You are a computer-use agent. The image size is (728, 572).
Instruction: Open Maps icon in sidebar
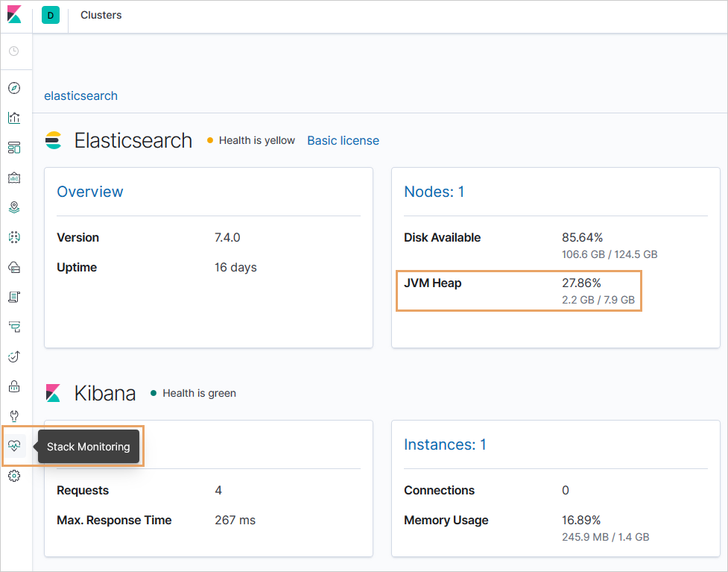click(14, 207)
